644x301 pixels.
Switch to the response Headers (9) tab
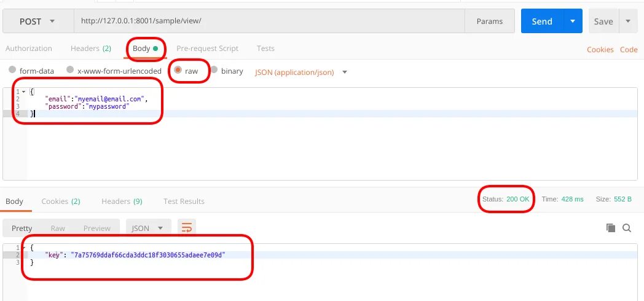point(122,201)
